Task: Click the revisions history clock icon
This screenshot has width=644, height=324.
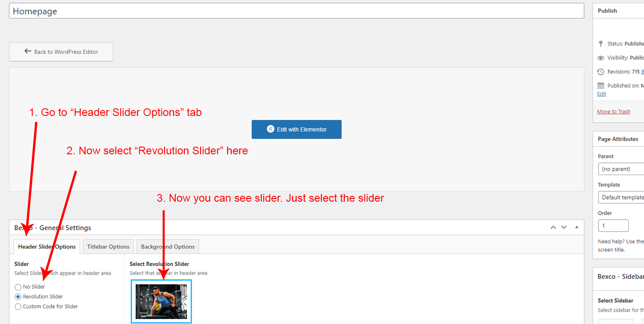Action: (600, 72)
